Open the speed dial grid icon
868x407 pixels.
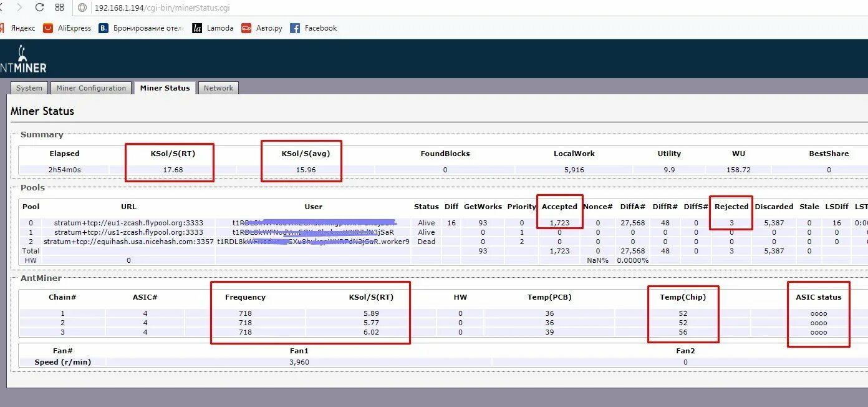point(60,7)
